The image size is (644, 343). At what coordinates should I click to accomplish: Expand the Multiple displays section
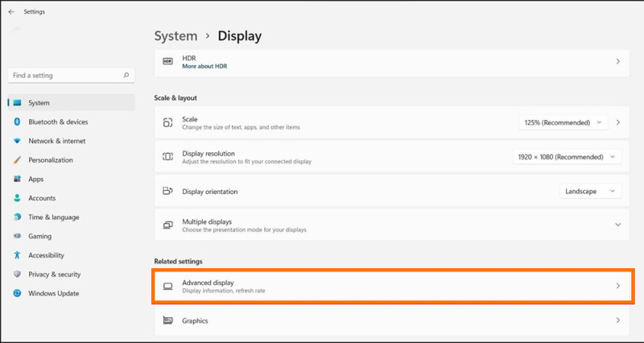tap(617, 225)
